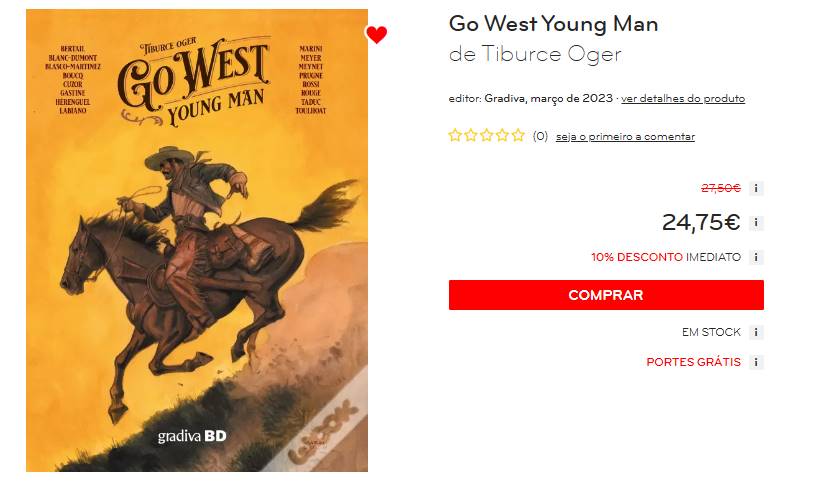
Task: Open ver detalhes do produto link
Action: point(683,99)
